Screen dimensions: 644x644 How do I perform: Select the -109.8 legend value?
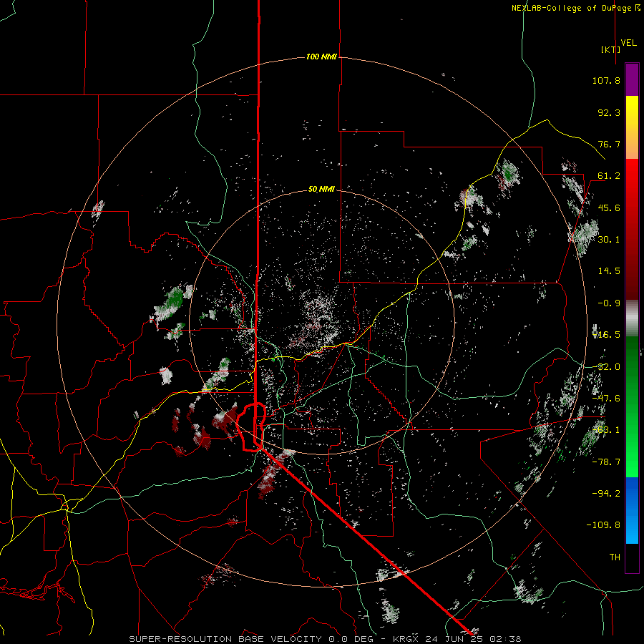[603, 525]
